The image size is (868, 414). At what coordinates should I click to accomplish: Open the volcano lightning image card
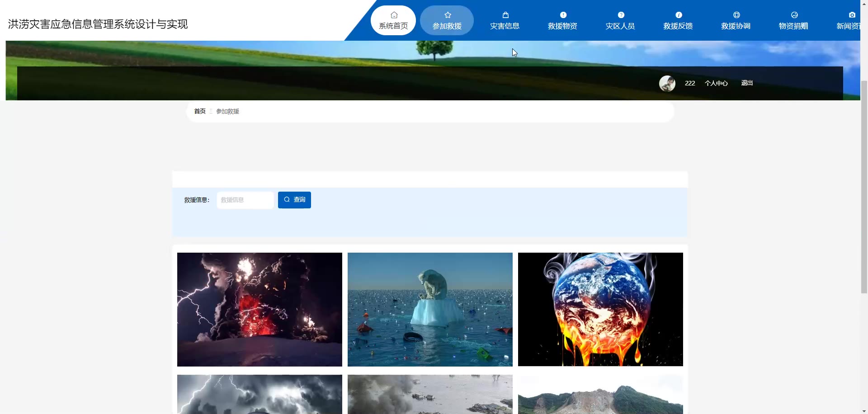pyautogui.click(x=259, y=310)
